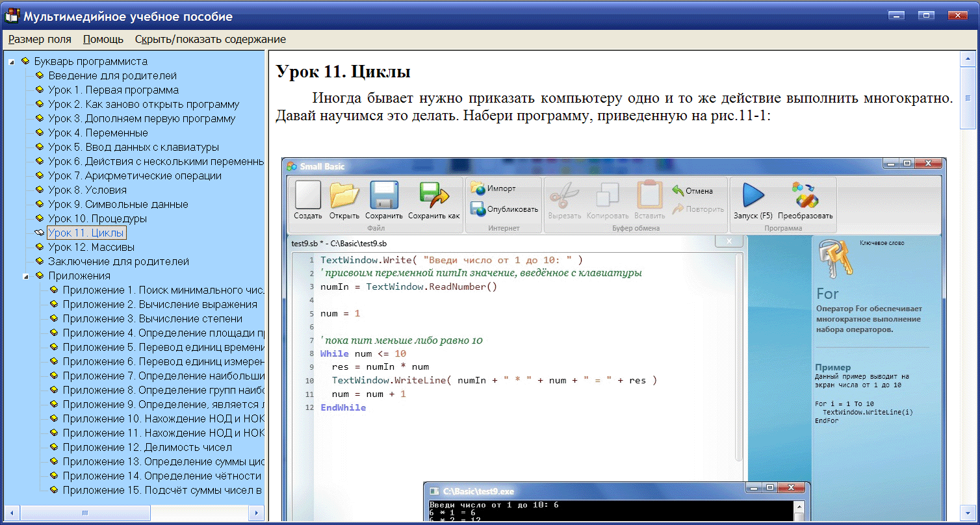Open the Помощь menu
The width and height of the screenshot is (980, 525).
click(x=102, y=39)
